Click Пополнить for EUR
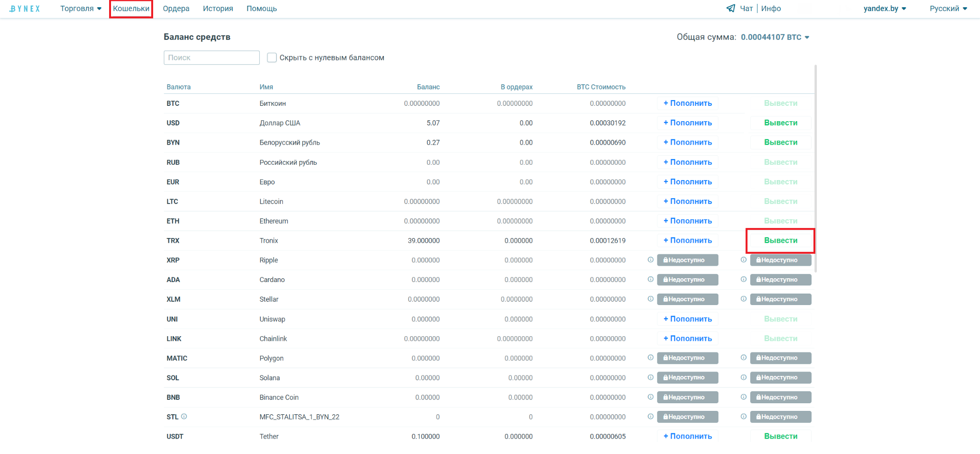This screenshot has height=454, width=980. [688, 182]
